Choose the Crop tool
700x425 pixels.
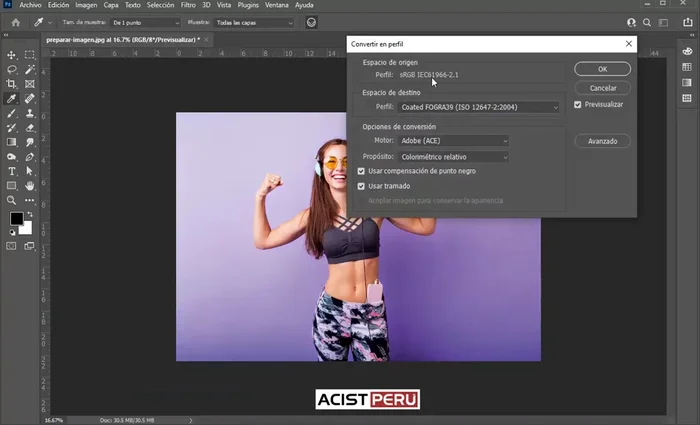pyautogui.click(x=11, y=84)
